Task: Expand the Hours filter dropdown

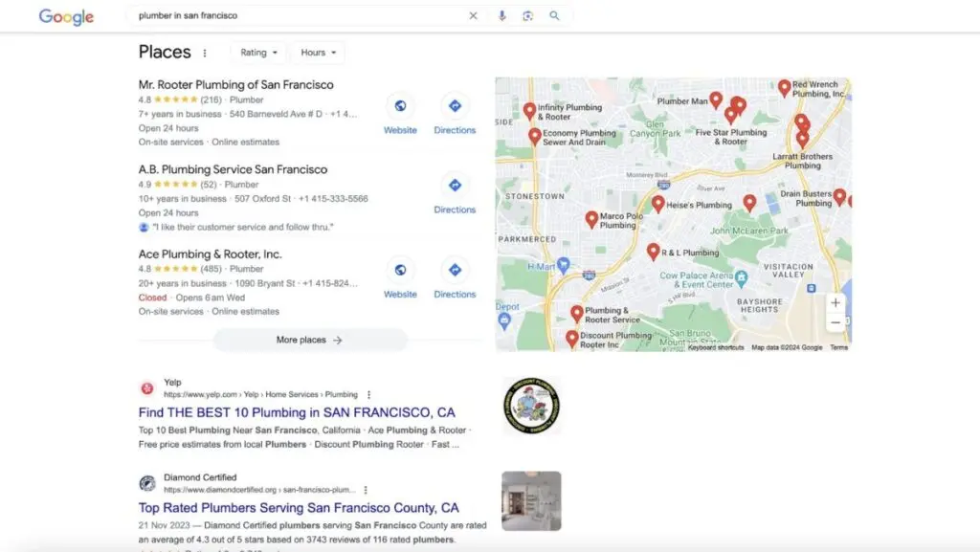Action: [x=319, y=53]
